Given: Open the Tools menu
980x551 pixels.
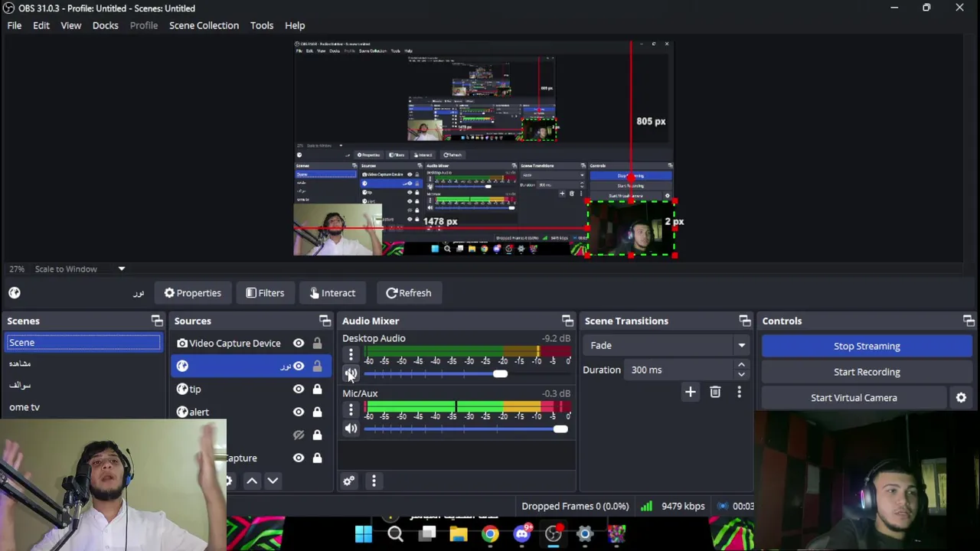Looking at the screenshot, I should coord(261,25).
